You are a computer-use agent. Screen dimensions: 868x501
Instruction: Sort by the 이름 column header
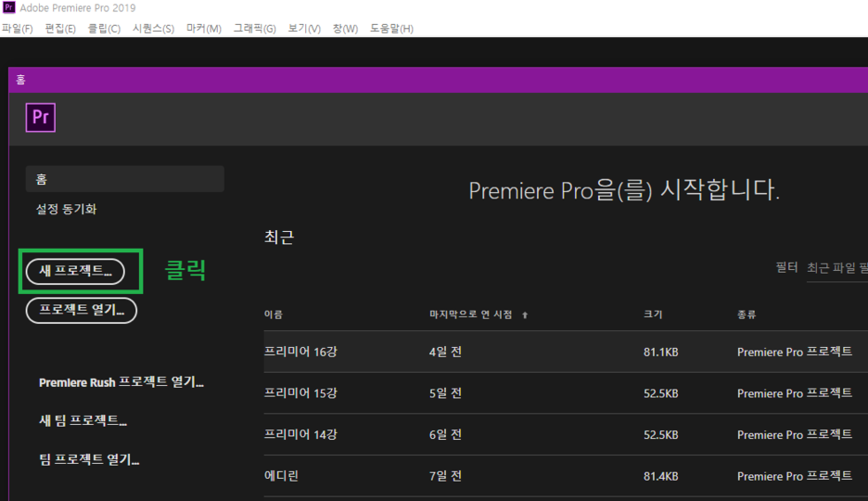point(274,315)
